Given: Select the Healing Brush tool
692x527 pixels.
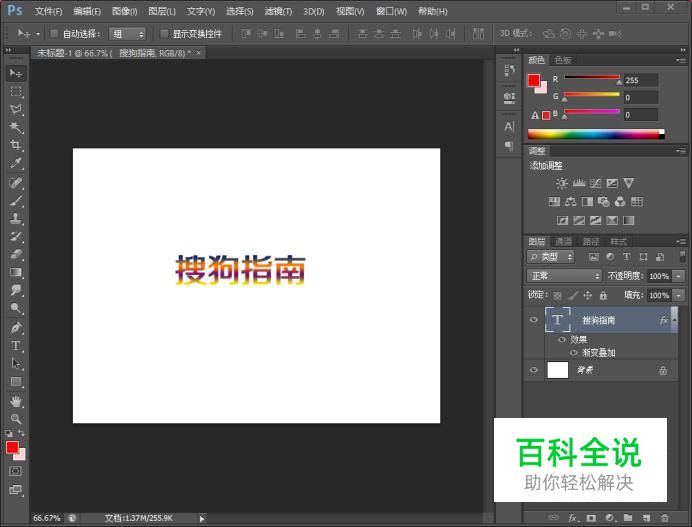Looking at the screenshot, I should click(x=16, y=183).
